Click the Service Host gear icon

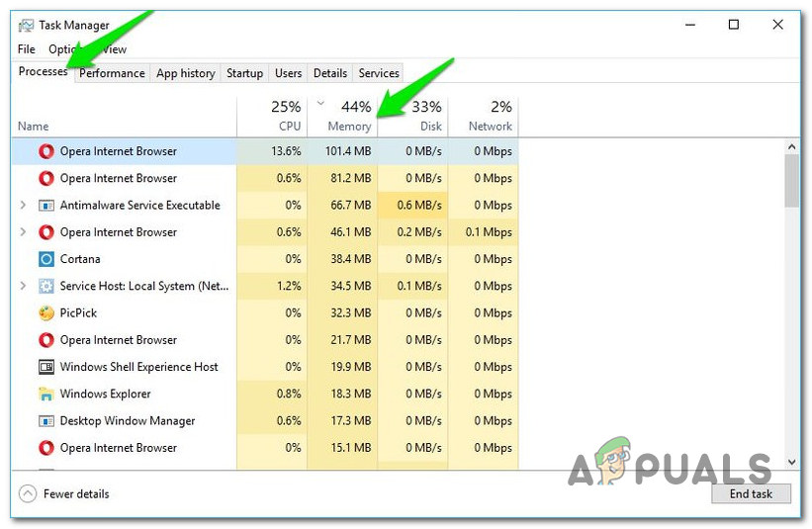coord(46,286)
